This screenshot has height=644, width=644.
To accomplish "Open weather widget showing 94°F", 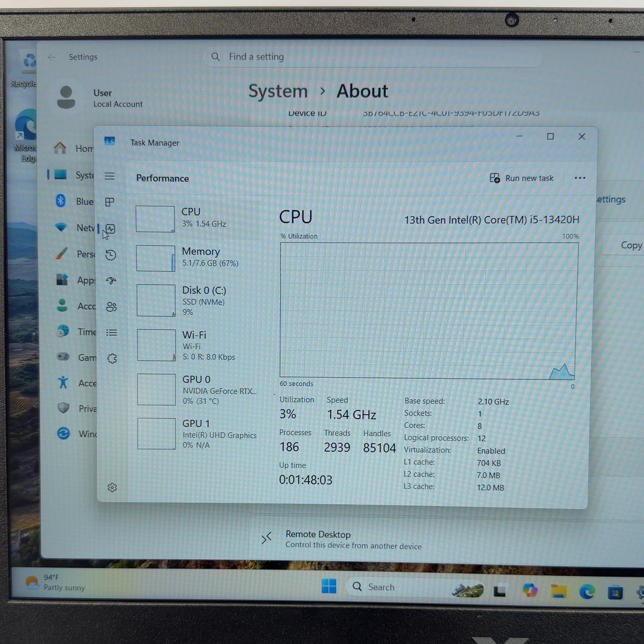I will tap(56, 582).
